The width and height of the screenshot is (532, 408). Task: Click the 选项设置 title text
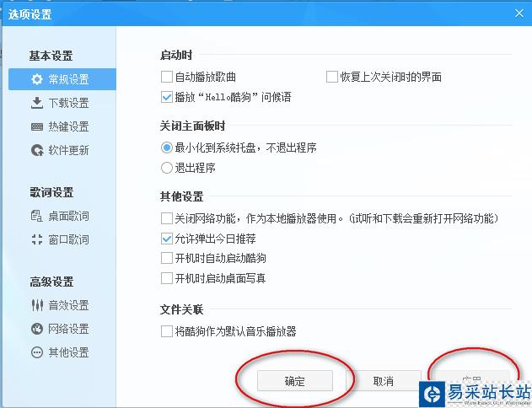[x=30, y=14]
